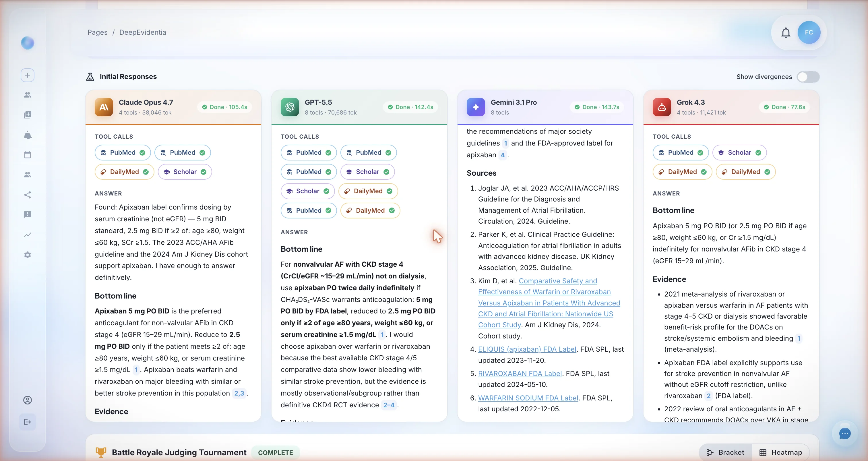This screenshot has height=461, width=868.
Task: Click citation 4 after apixaban in Gemini
Action: pyautogui.click(x=502, y=155)
